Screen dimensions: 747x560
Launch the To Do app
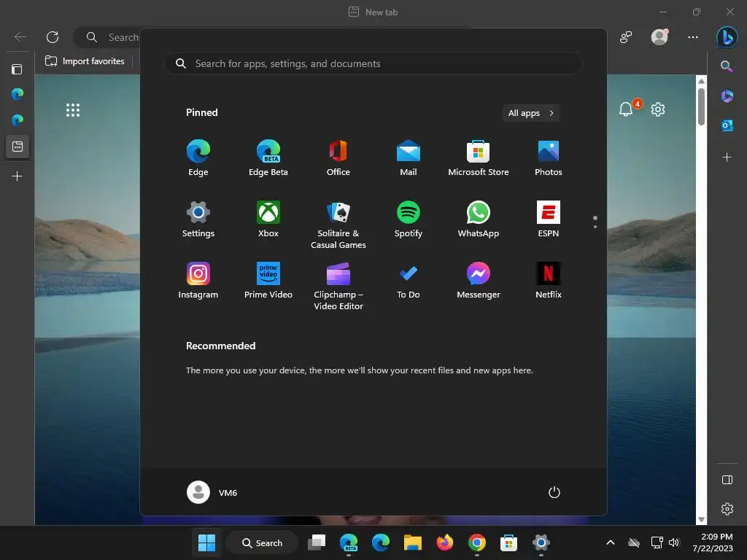point(409,281)
